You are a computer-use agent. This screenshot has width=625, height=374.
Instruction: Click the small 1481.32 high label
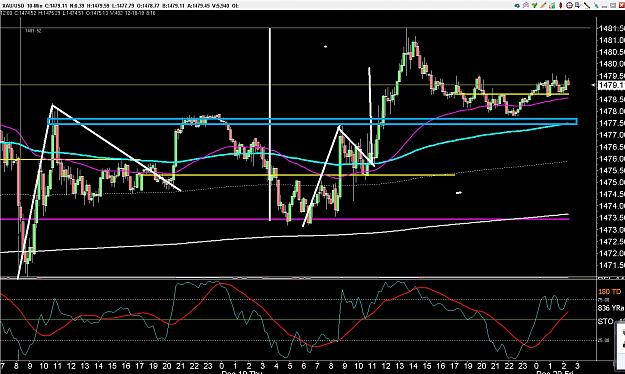(33, 31)
